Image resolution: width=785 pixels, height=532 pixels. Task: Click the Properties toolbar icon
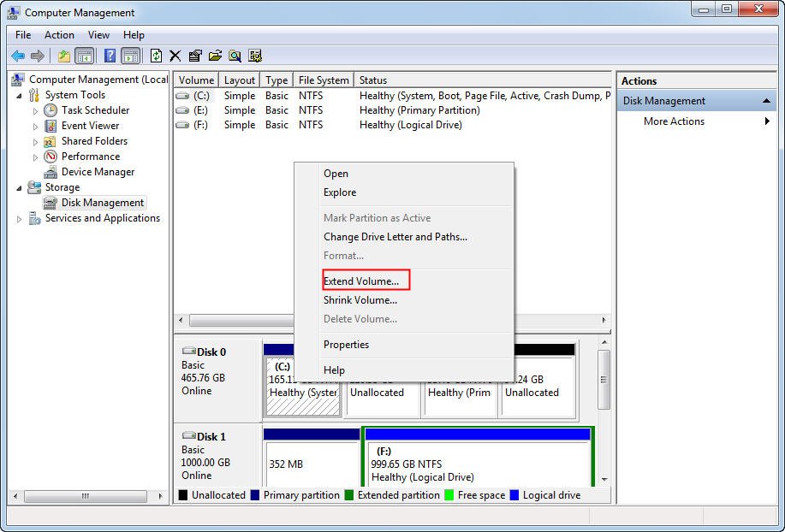point(194,55)
